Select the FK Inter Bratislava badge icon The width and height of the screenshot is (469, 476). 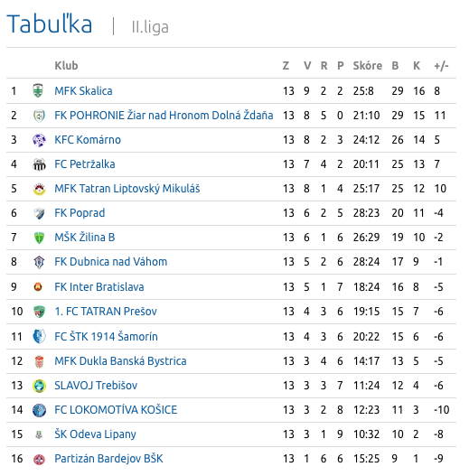coord(38,287)
